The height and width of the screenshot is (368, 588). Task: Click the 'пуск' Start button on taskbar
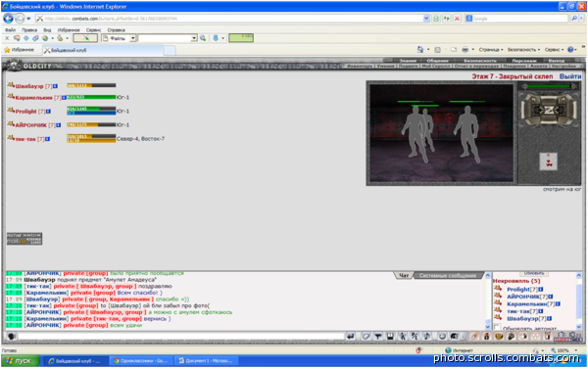[x=21, y=361]
